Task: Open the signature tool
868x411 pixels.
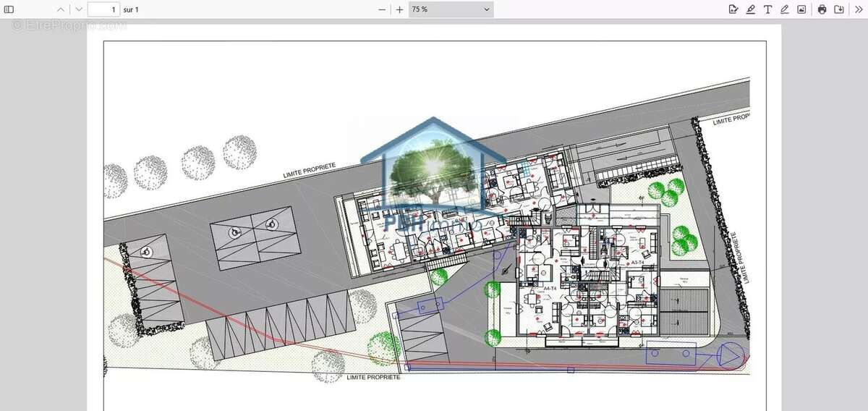Action: tap(733, 9)
